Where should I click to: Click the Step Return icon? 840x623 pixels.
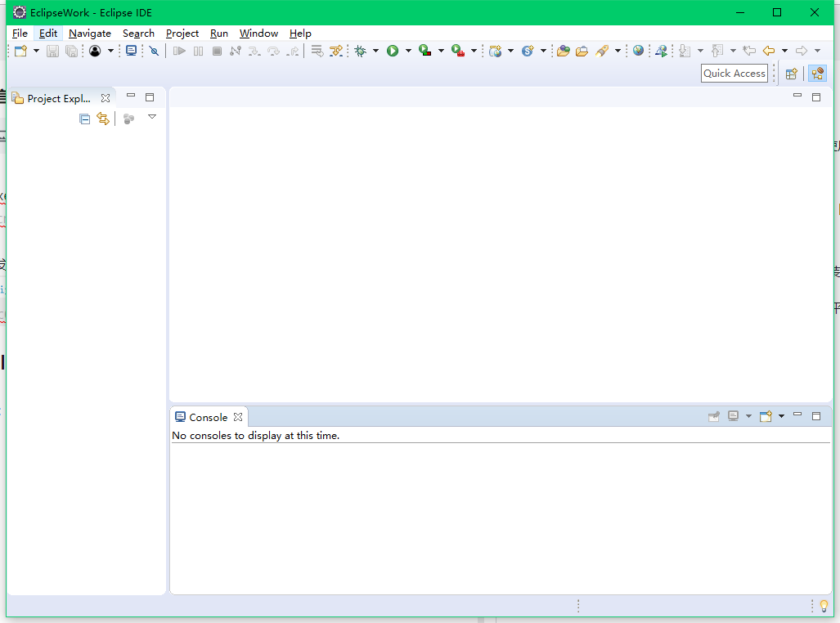pyautogui.click(x=293, y=51)
